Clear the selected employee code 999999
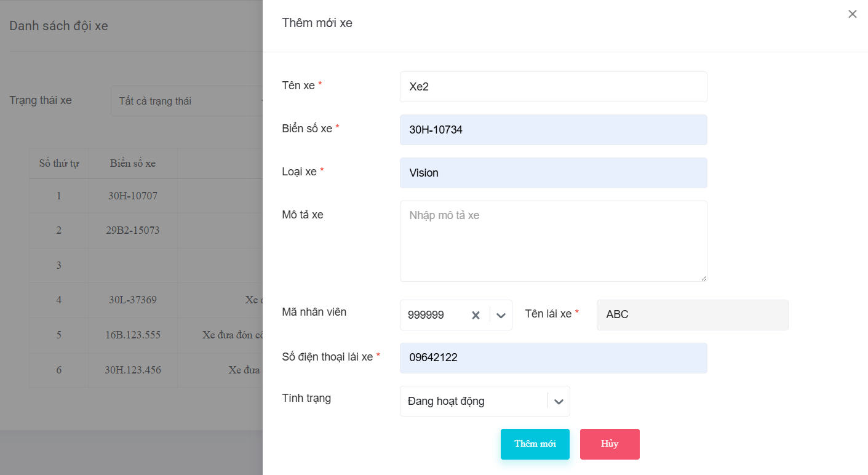The width and height of the screenshot is (868, 475). click(476, 315)
